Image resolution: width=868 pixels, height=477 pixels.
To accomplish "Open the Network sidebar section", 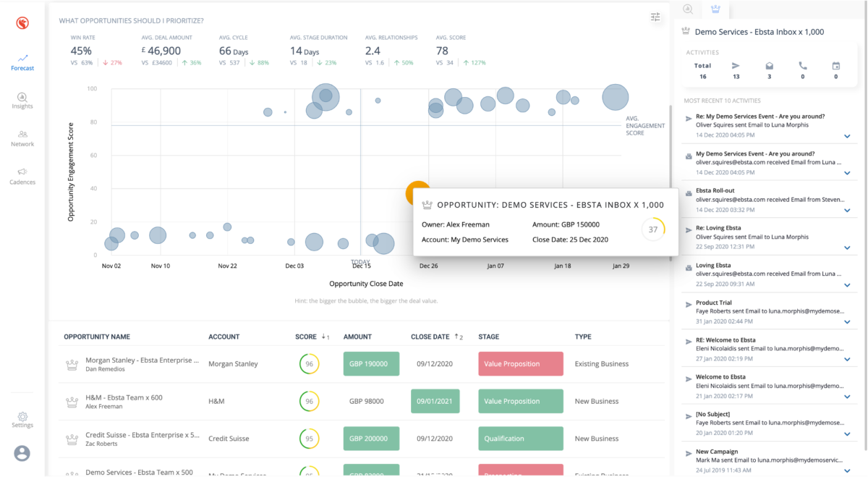I will click(x=22, y=138).
